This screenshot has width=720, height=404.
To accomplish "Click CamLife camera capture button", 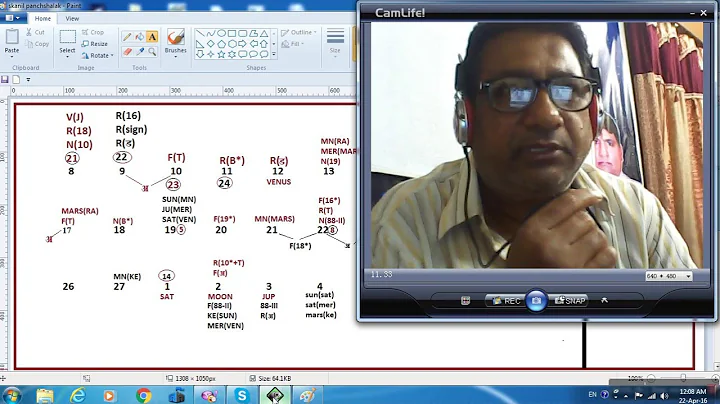I will point(536,301).
